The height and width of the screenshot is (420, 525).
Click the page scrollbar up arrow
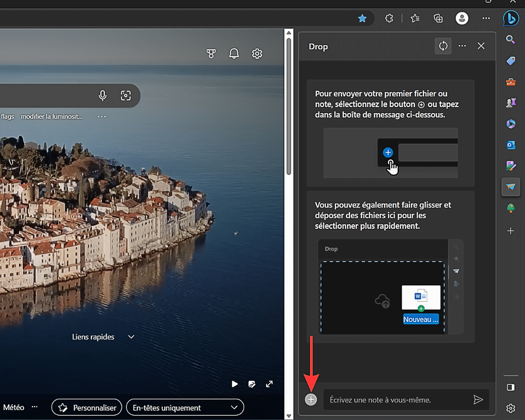coord(289,33)
